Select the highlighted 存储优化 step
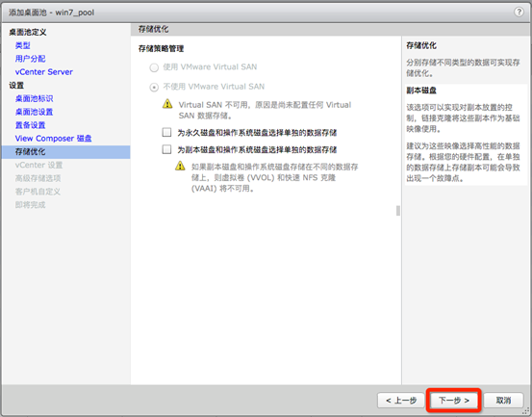The image size is (532, 417). 65,152
